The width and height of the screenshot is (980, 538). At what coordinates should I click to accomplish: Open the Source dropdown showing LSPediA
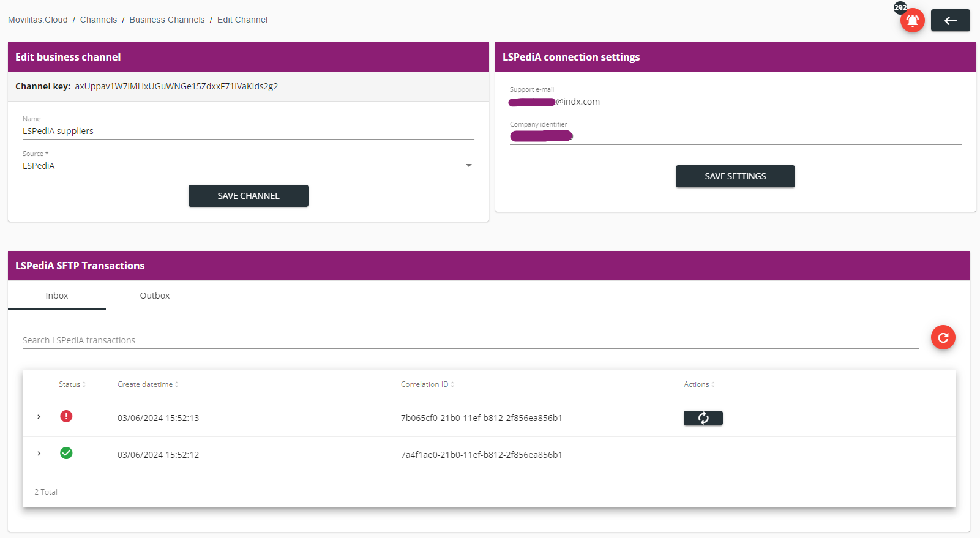[248, 166]
